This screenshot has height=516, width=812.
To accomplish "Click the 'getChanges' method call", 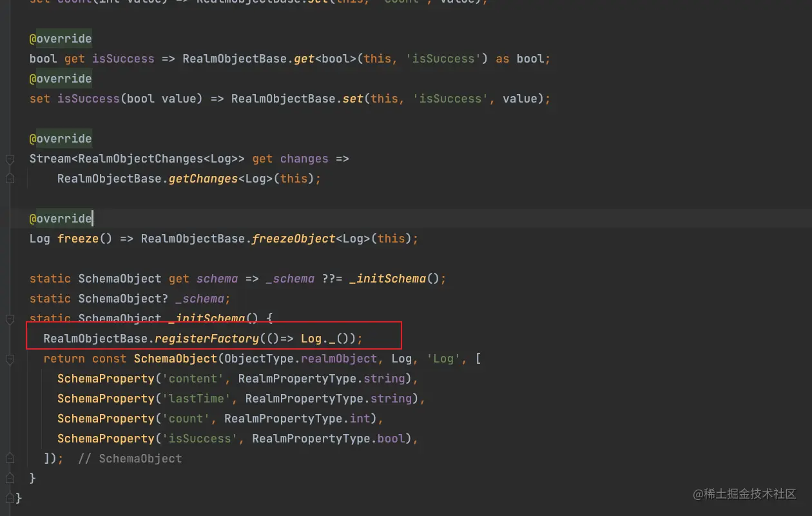I will (x=203, y=179).
